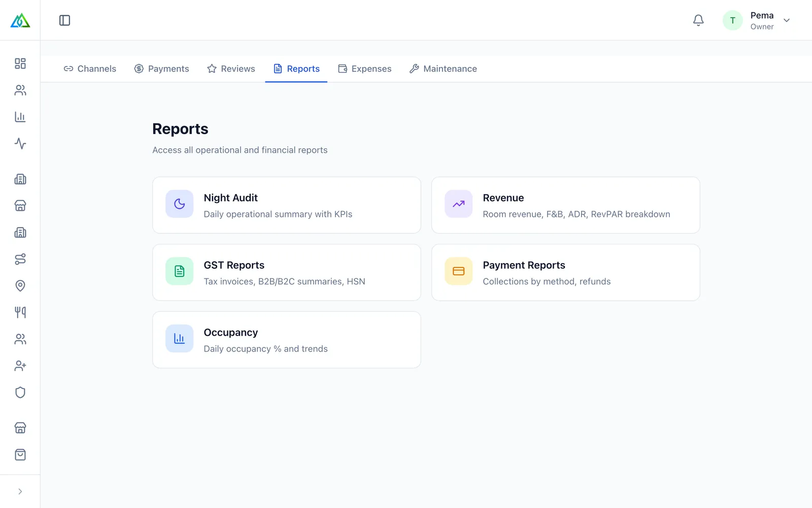This screenshot has width=812, height=508.
Task: Click the shopping bag icon in sidebar
Action: (20, 455)
